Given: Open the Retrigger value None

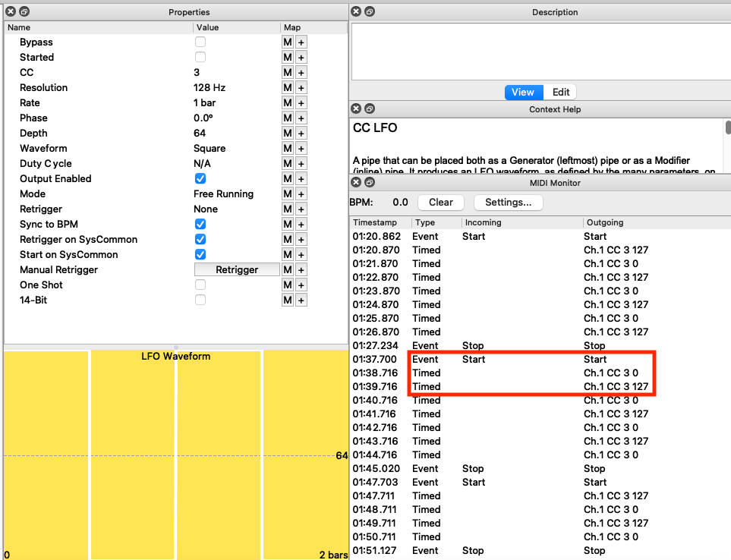Looking at the screenshot, I should (206, 209).
